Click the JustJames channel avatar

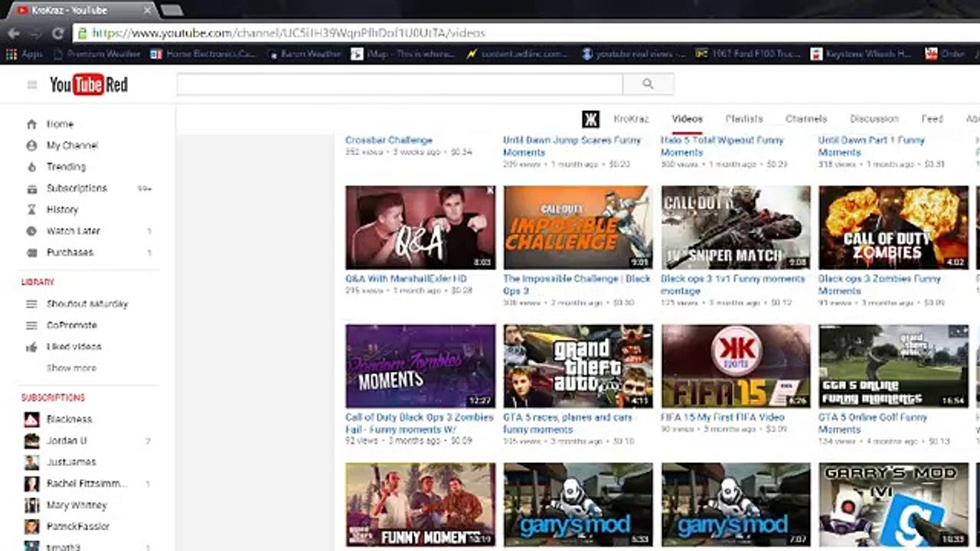point(31,462)
